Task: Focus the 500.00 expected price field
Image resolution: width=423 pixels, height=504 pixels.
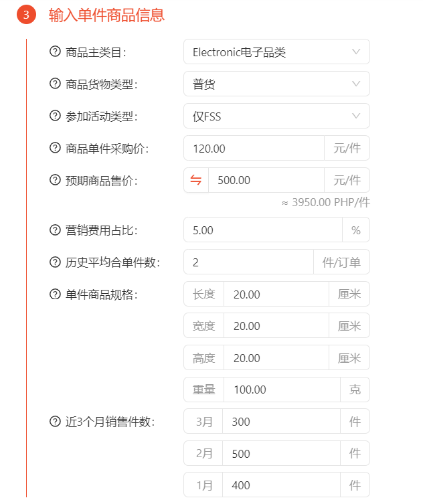Action: point(266,180)
